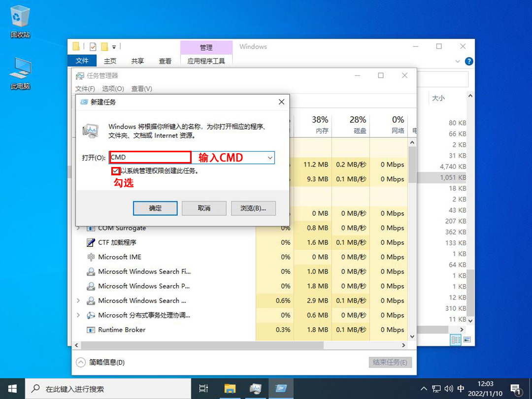This screenshot has height=399, width=532.
Task: Click into the Open(O) text field
Action: pyautogui.click(x=192, y=158)
